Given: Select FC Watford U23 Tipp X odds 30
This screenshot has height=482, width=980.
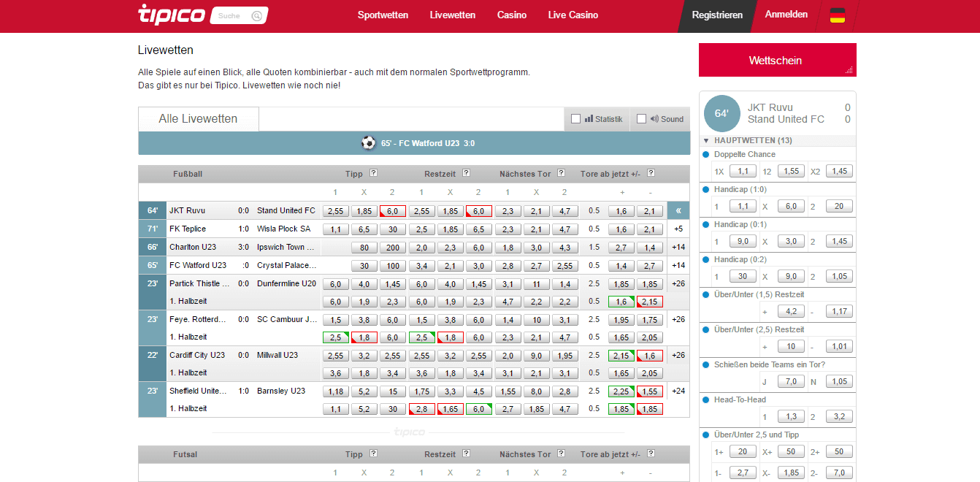Looking at the screenshot, I should 364,265.
